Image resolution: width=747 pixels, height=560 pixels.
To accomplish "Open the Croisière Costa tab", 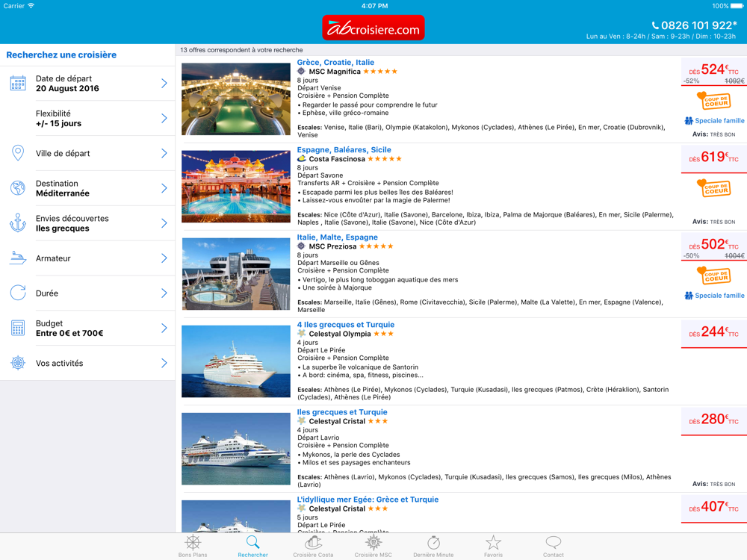I will click(313, 547).
